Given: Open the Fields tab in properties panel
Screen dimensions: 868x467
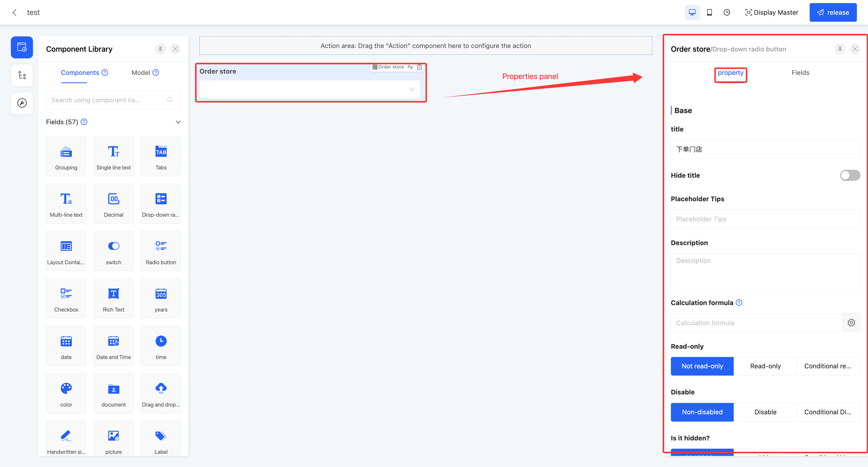Looking at the screenshot, I should [800, 72].
